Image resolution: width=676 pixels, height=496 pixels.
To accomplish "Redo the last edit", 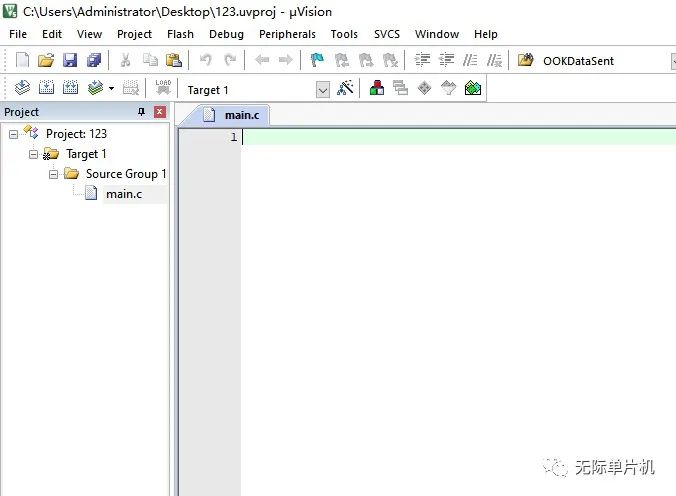I will (x=230, y=60).
